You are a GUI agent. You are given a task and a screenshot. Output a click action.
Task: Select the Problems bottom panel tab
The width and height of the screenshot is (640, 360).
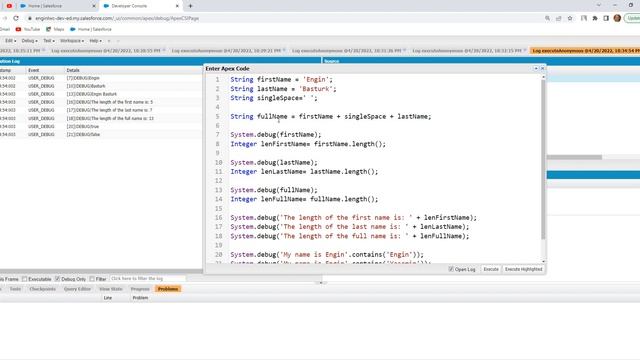168,289
